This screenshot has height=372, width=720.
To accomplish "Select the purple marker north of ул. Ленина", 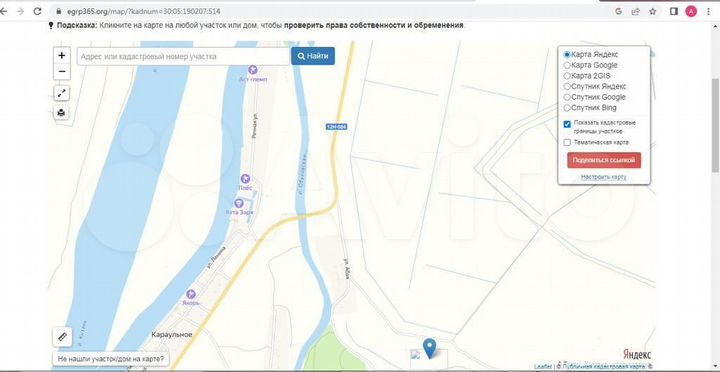I will click(x=239, y=203).
